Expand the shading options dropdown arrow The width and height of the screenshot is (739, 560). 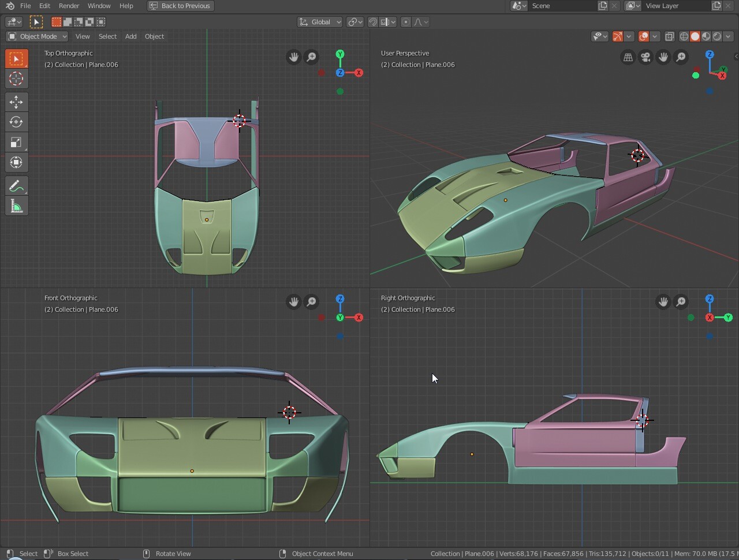coord(728,36)
